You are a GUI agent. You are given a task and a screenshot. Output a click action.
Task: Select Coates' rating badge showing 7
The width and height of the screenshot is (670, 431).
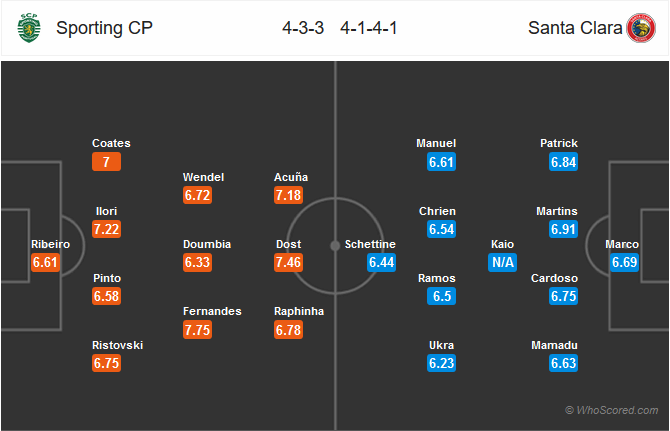pyautogui.click(x=106, y=162)
